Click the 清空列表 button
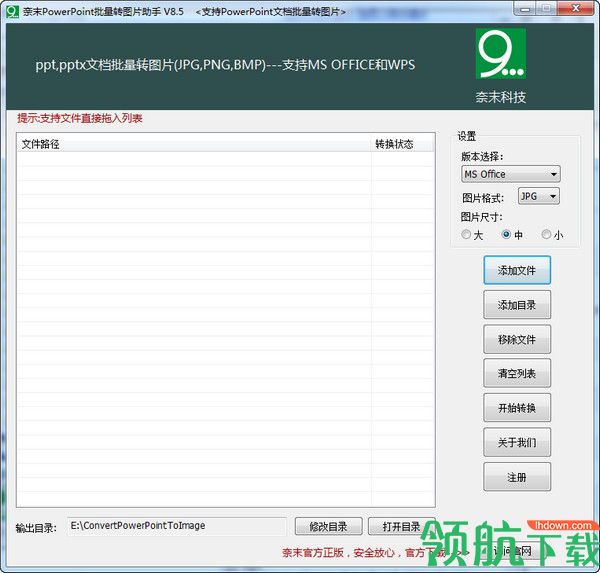600x573 pixels. point(517,373)
